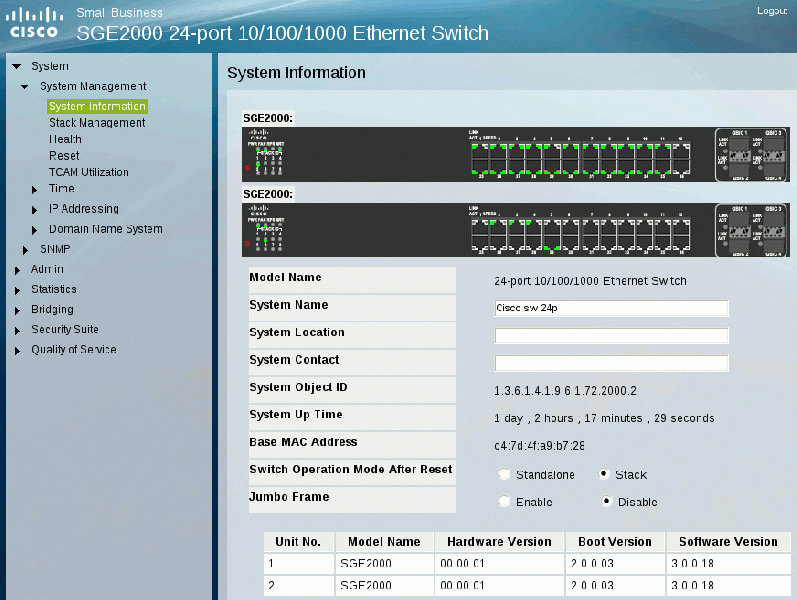Expand the Admin menu arrow

click(x=17, y=270)
